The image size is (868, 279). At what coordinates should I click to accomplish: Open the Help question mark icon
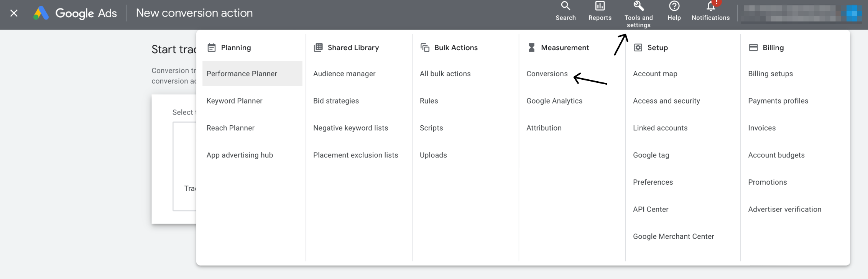[674, 7]
